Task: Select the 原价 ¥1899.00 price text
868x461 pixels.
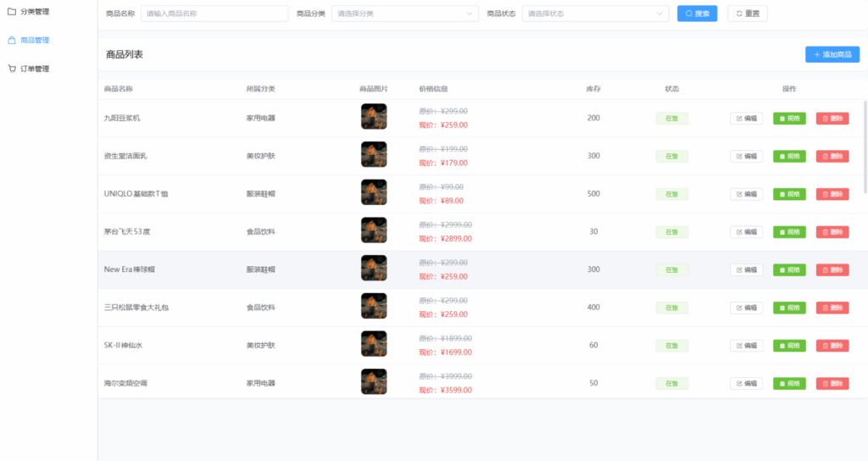Action: tap(446, 339)
